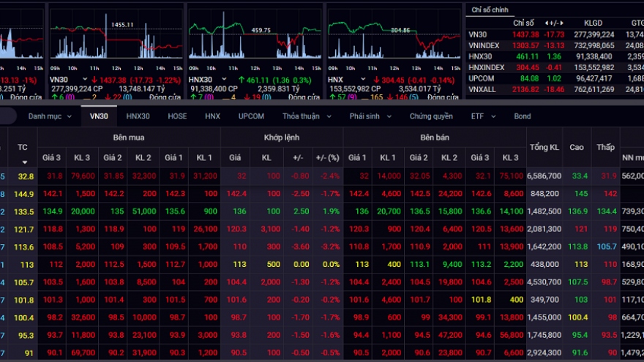
Task: Open the HNX chart index selector chevron
Action: point(363,79)
